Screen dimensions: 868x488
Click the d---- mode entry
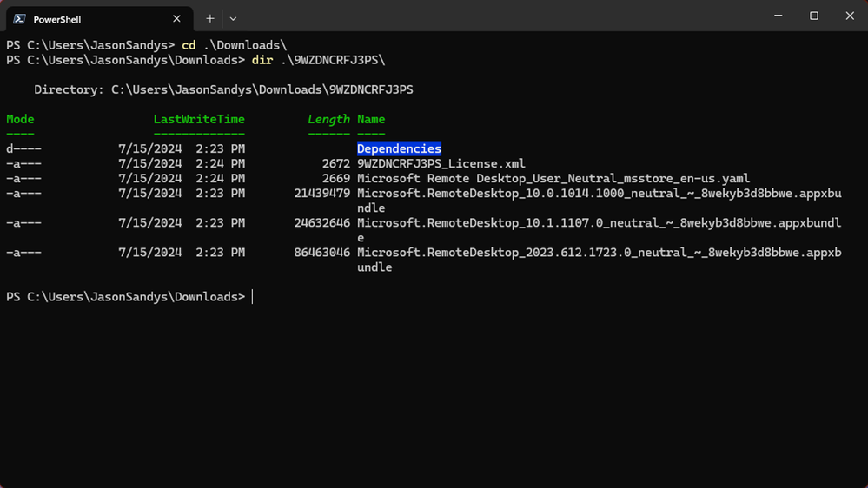23,148
